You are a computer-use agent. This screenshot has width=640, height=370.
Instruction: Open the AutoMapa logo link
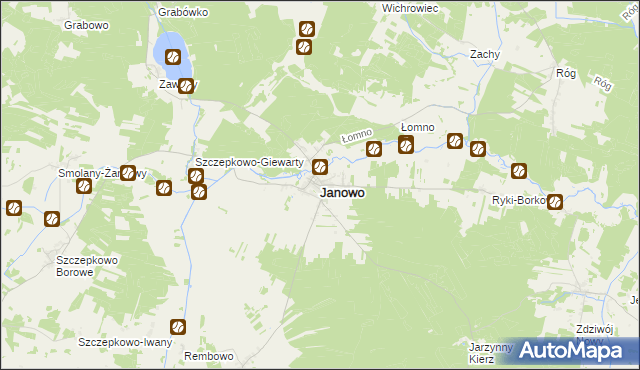tap(570, 350)
